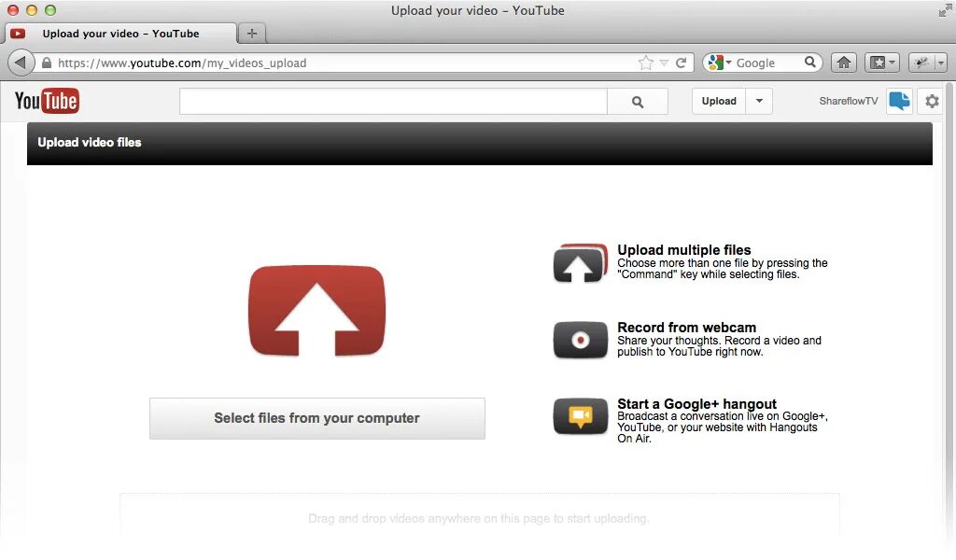Viewport: 956px width, 560px height.
Task: Enter fullscreen via window corner arrows
Action: (945, 10)
